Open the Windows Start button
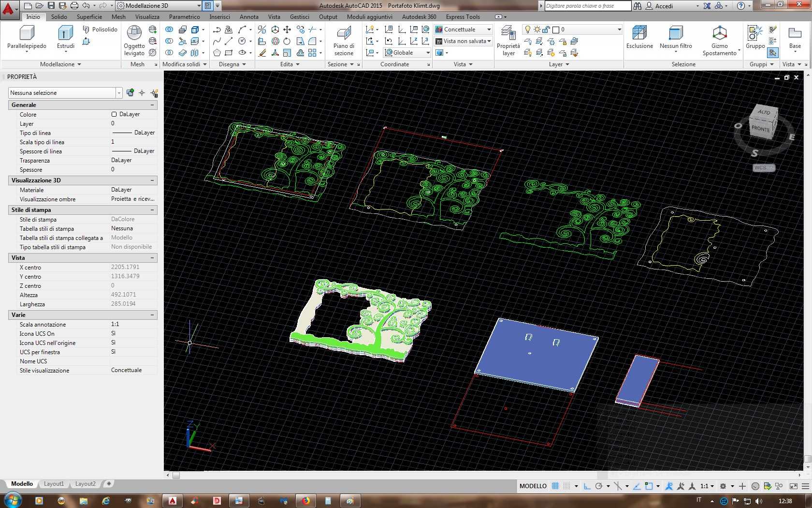 coord(12,501)
